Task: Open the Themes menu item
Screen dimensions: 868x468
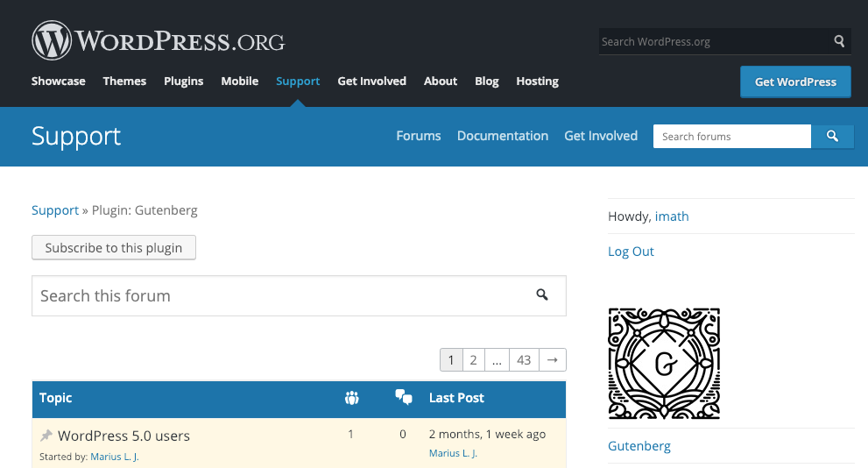Action: (124, 81)
